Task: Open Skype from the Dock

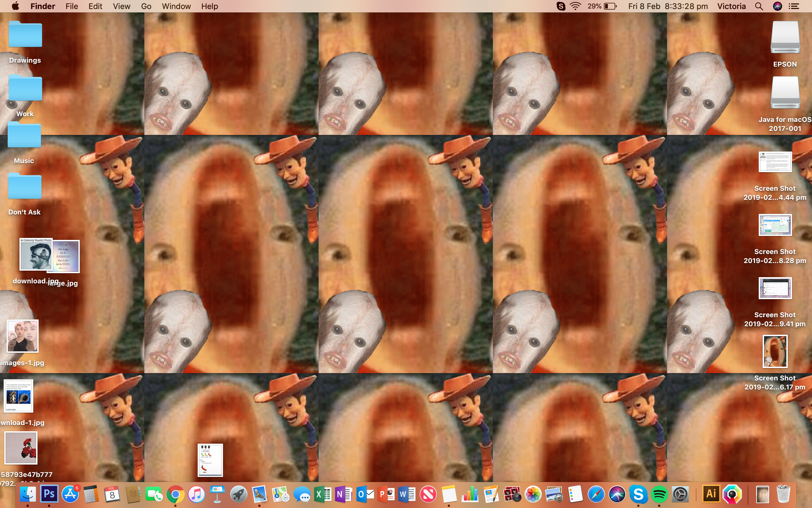Action: [638, 494]
